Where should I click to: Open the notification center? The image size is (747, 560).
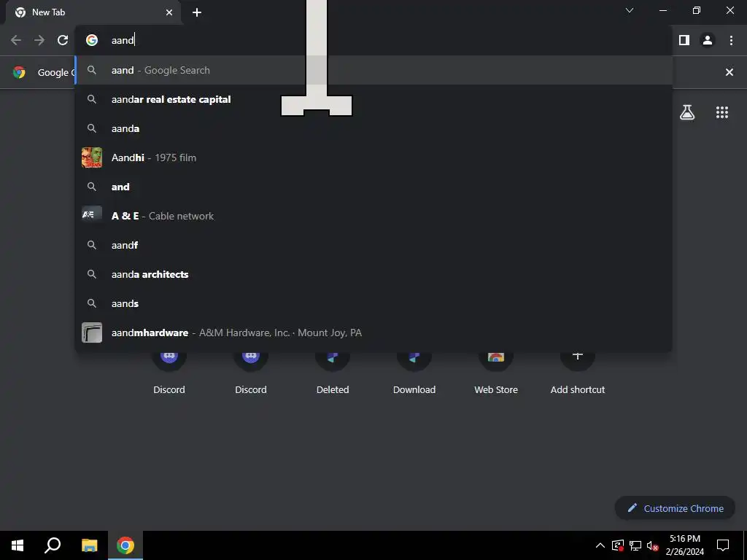point(723,545)
